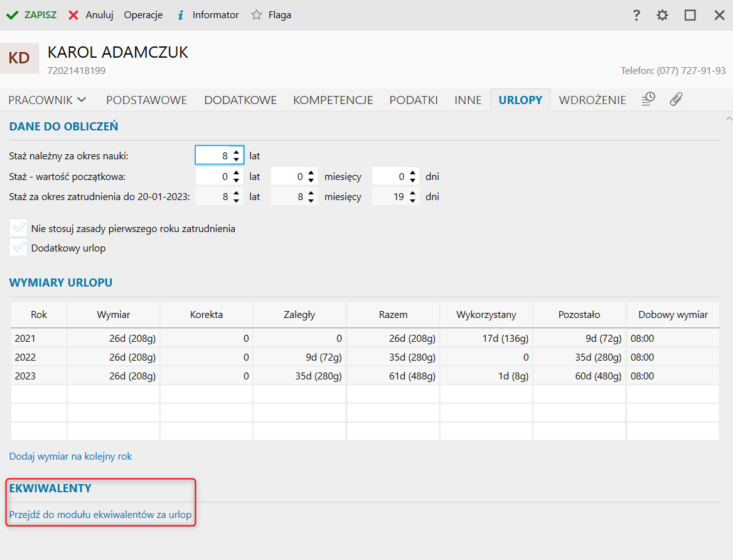This screenshot has width=733, height=560.
Task: Increase initial staż days value
Action: (x=412, y=173)
